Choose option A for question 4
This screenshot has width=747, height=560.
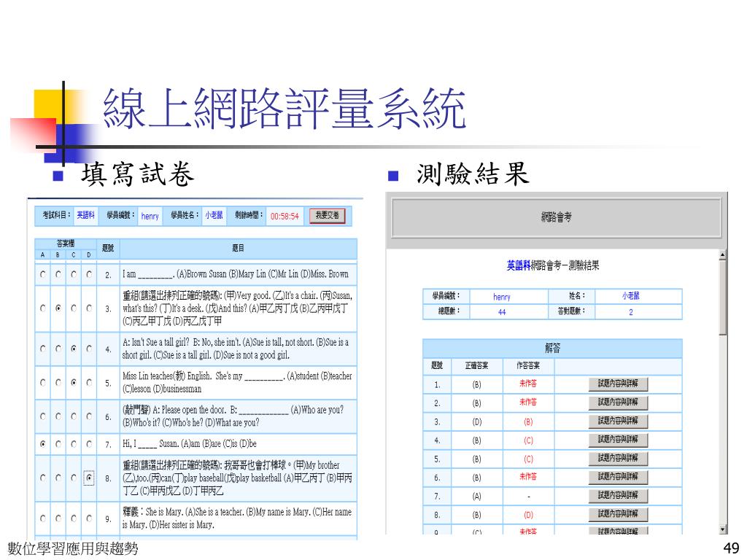pos(43,349)
